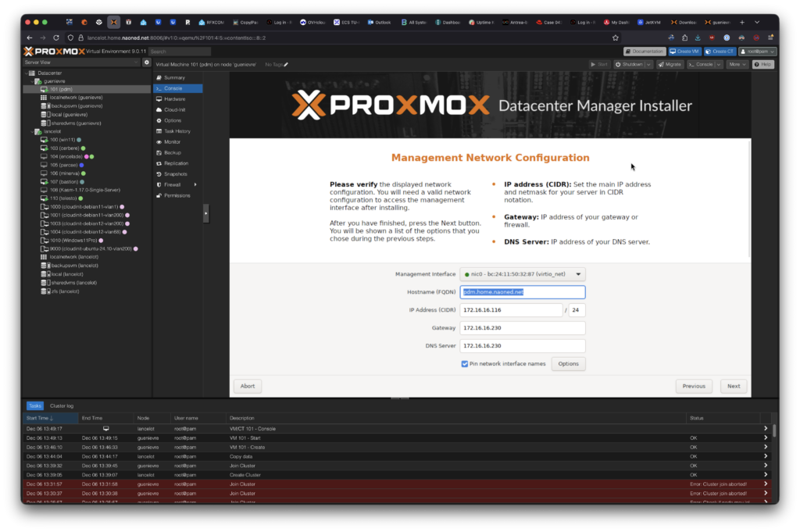Viewport: 800px width, 532px height.
Task: Click the Migrate button in the toolbar
Action: pyautogui.click(x=670, y=64)
